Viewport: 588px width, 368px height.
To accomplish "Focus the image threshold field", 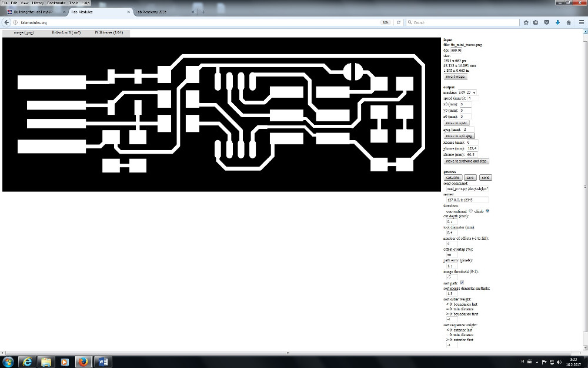I will point(452,277).
